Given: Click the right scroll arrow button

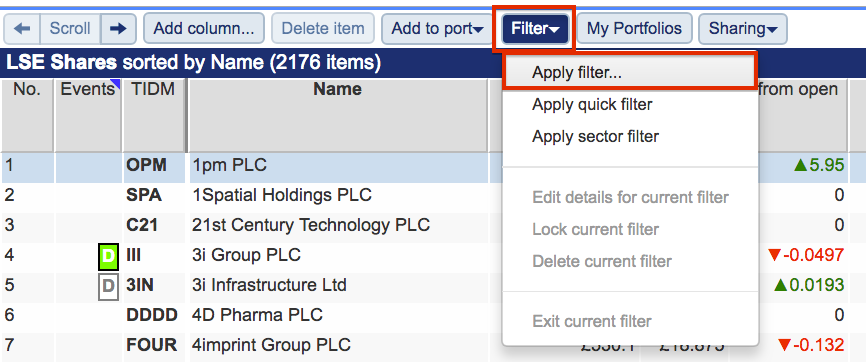Looking at the screenshot, I should point(118,29).
